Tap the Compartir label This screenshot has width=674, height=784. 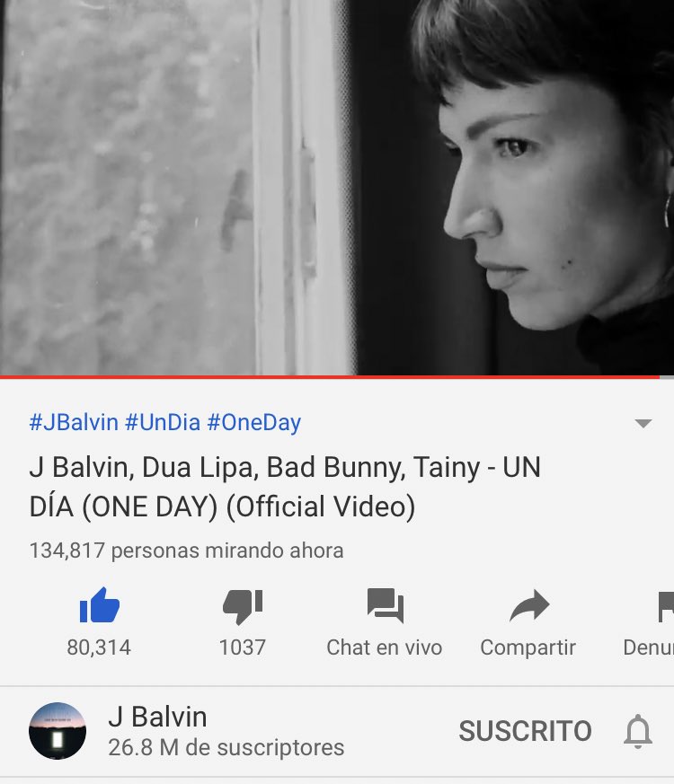point(528,648)
